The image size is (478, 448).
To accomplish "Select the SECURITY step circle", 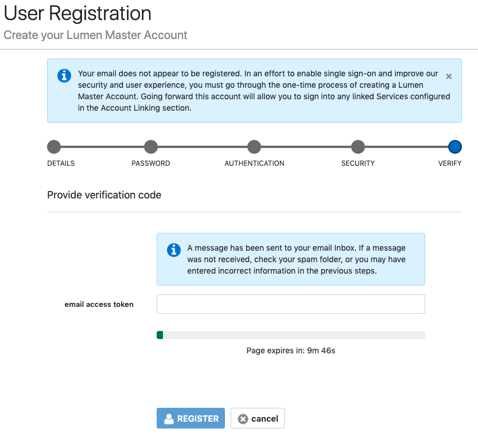I will 358,147.
